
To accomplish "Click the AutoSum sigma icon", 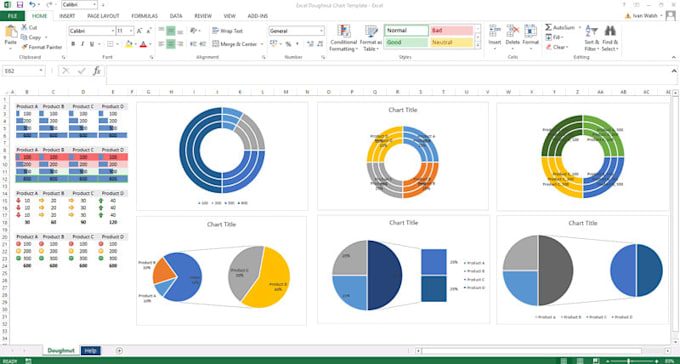I will tap(548, 27).
